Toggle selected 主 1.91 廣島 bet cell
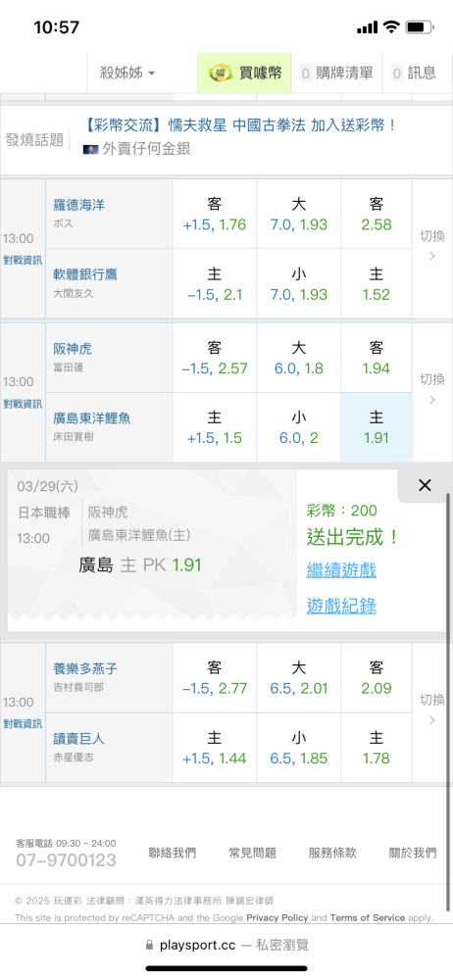The height and width of the screenshot is (980, 453). coord(377,427)
